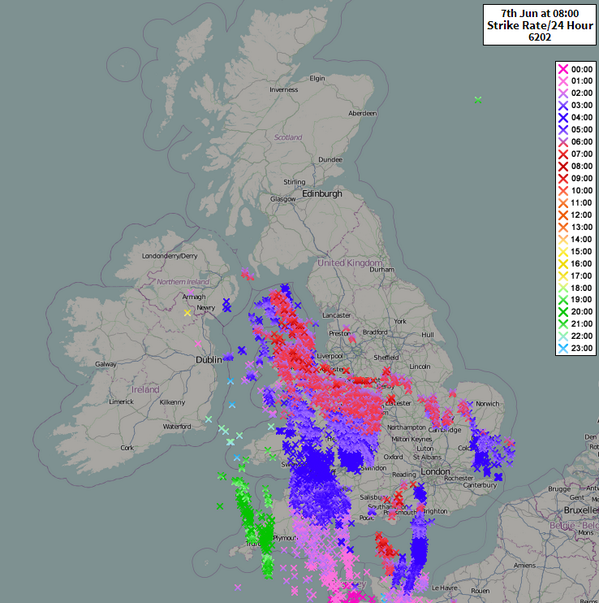The image size is (599, 603).
Task: Click the 02:00 legend cross marker
Action: (x=563, y=93)
